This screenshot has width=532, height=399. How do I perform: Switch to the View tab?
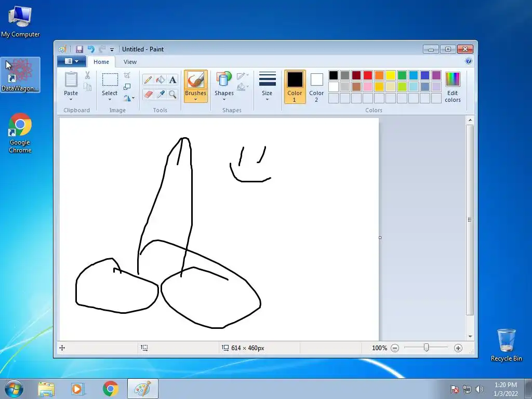(x=130, y=62)
